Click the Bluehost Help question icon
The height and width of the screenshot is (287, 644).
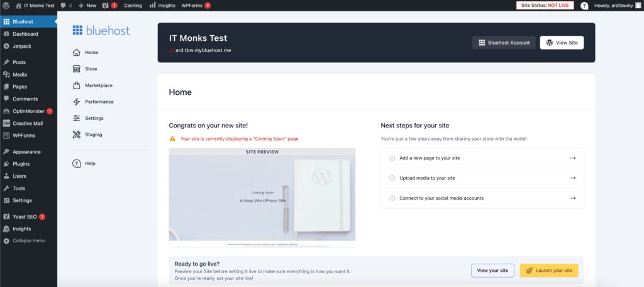(x=76, y=163)
